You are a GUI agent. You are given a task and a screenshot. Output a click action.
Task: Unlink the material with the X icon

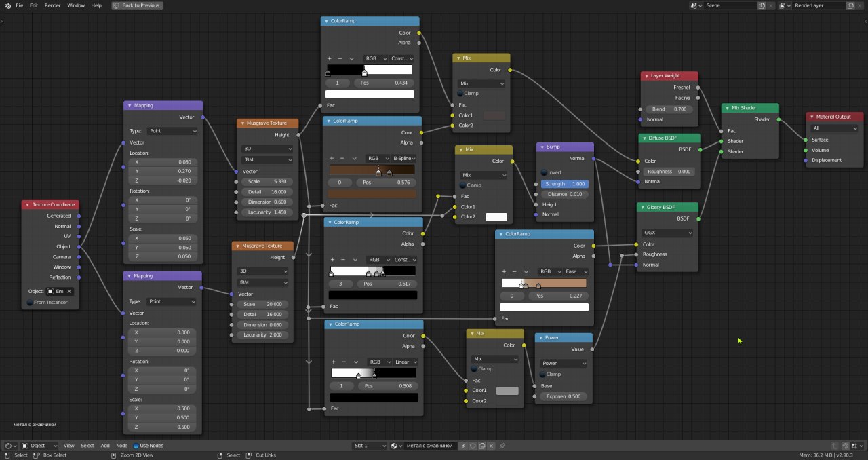491,446
